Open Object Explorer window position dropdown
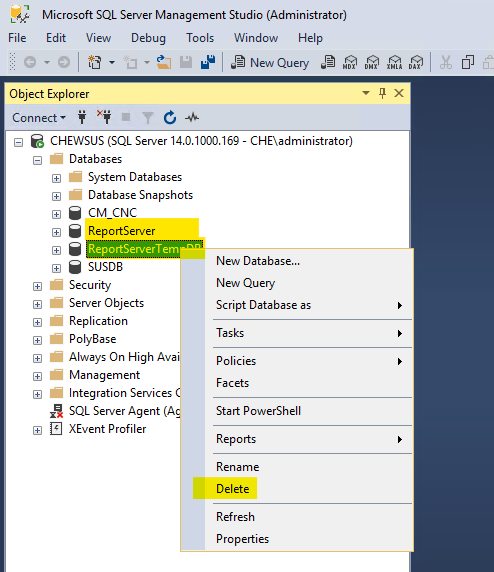This screenshot has width=494, height=572. point(366,93)
